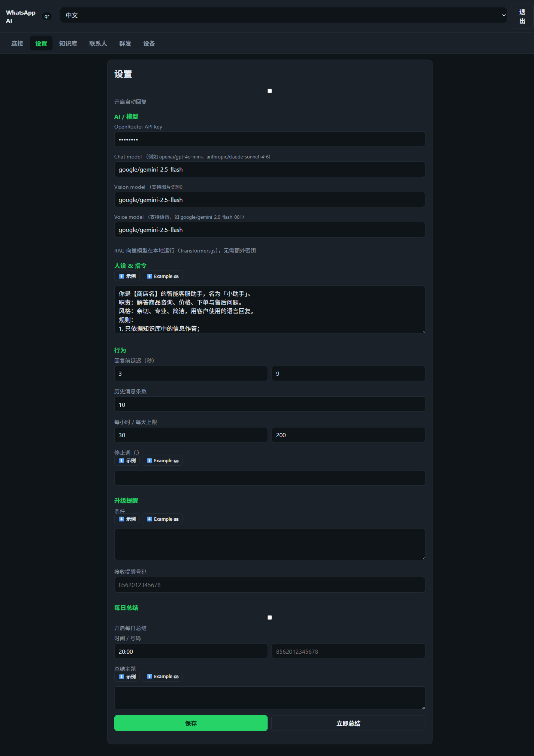The image size is (534, 756).
Task: Click the 立即总结 button
Action: pos(349,723)
